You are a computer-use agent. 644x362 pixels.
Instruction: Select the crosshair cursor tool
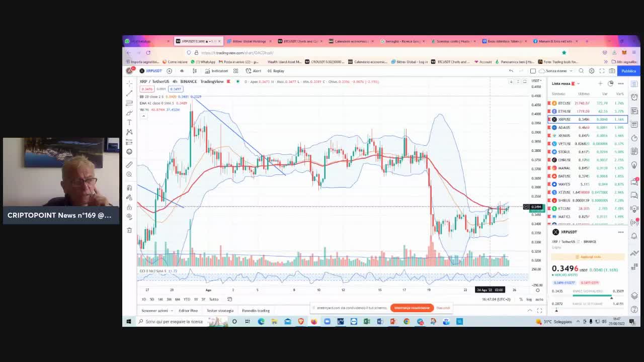coord(129,83)
